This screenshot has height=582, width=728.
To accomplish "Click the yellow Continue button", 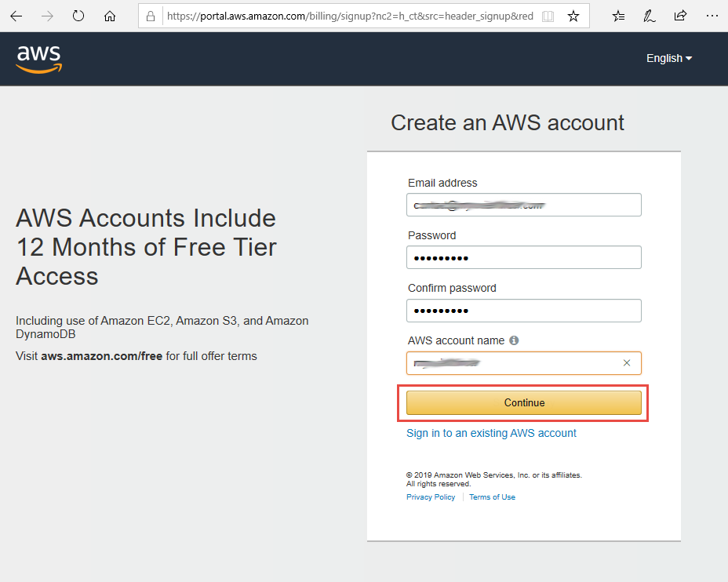I will pos(524,402).
